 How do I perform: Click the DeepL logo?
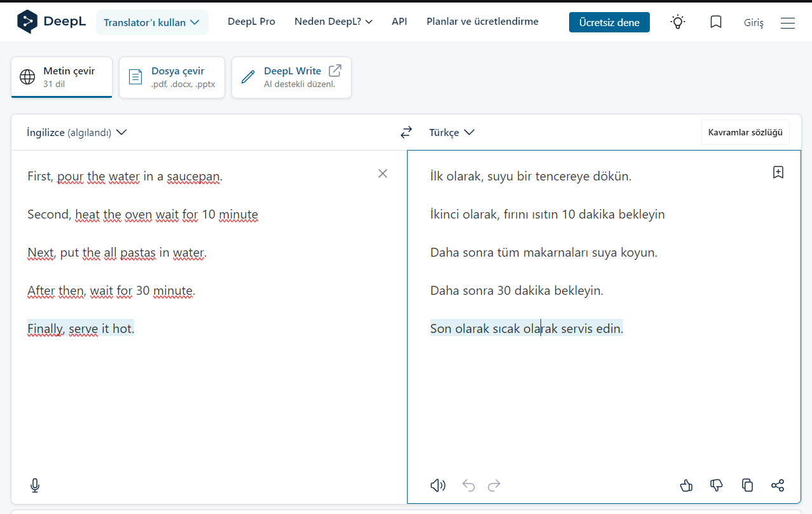coord(52,22)
